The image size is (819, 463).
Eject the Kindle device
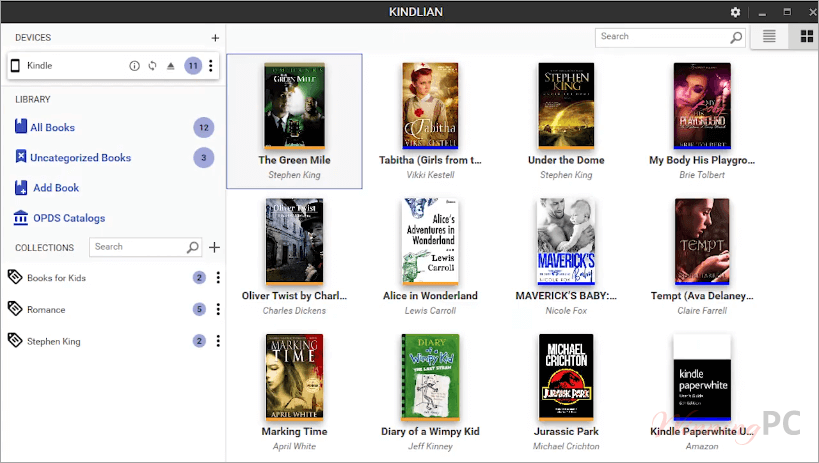tap(170, 66)
